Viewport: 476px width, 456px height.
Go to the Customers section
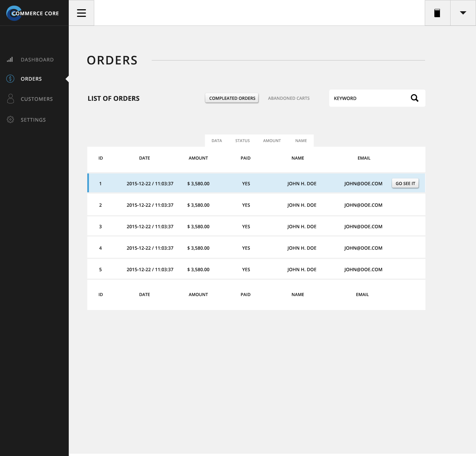tap(37, 99)
